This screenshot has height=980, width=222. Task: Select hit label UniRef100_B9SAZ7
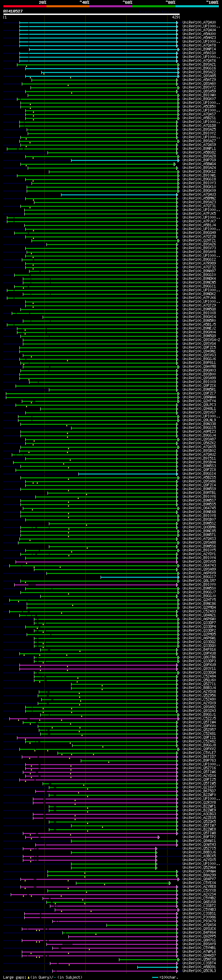point(199,141)
